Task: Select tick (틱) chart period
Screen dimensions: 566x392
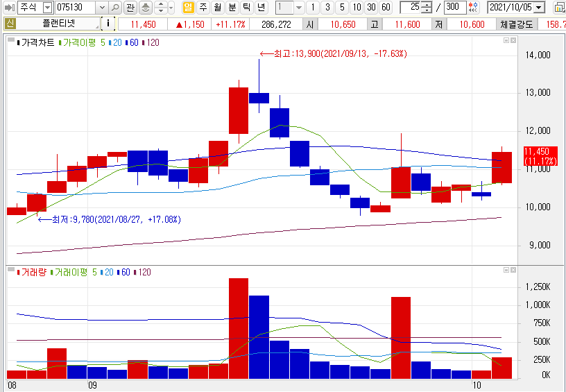Action: [x=246, y=7]
